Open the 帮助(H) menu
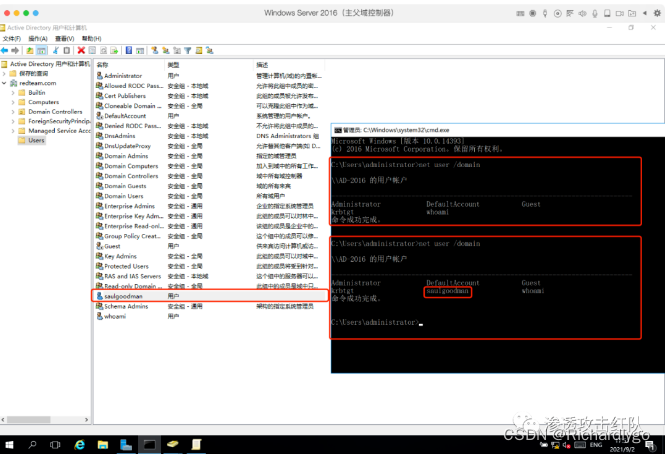 (x=92, y=39)
